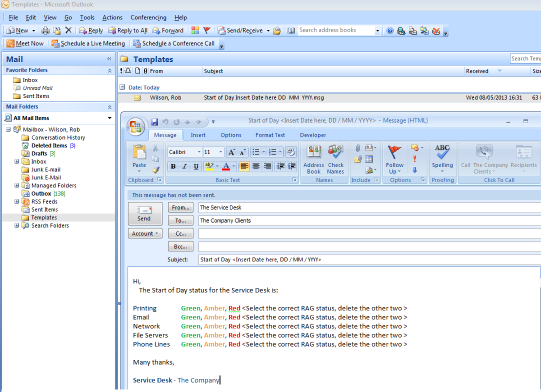The image size is (541, 392).
Task: Click the Send button
Action: (144, 214)
